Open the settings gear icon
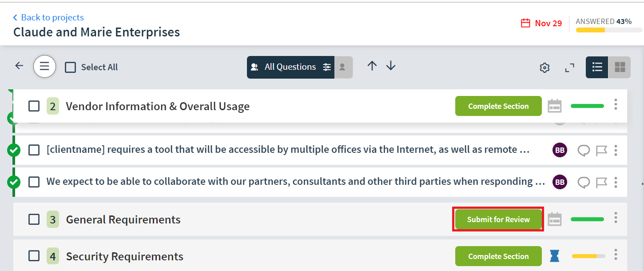Viewport: 644px width, 271px height. coord(545,68)
